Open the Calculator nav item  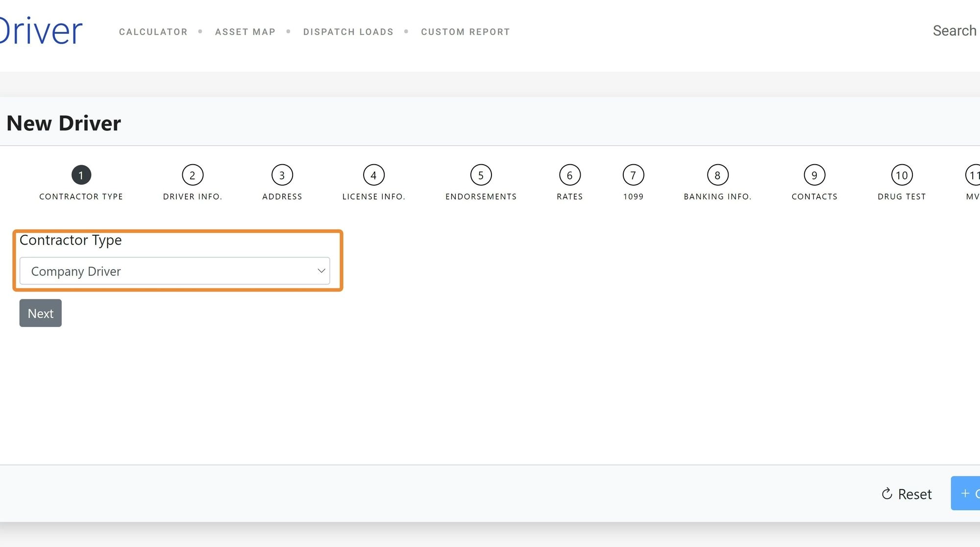point(153,32)
